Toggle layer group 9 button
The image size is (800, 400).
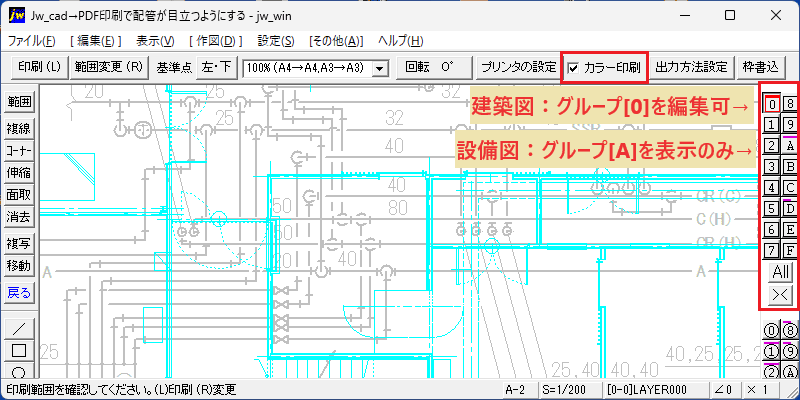coord(790,124)
